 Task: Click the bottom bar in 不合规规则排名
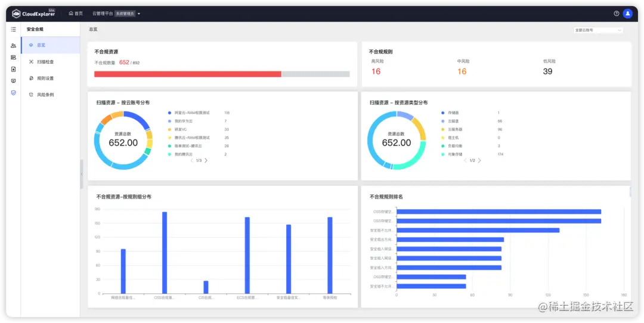(x=431, y=286)
